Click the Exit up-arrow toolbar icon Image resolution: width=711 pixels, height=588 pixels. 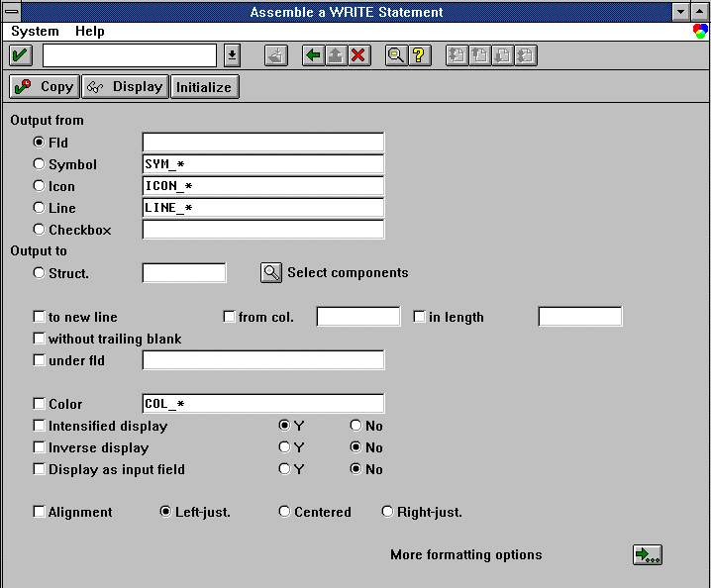pyautogui.click(x=336, y=55)
